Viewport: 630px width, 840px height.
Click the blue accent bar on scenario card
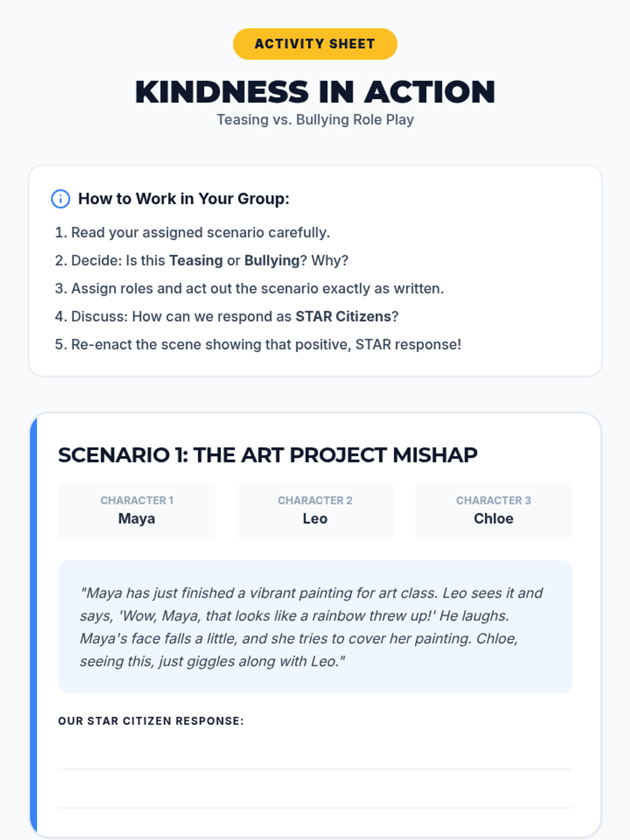click(x=34, y=625)
